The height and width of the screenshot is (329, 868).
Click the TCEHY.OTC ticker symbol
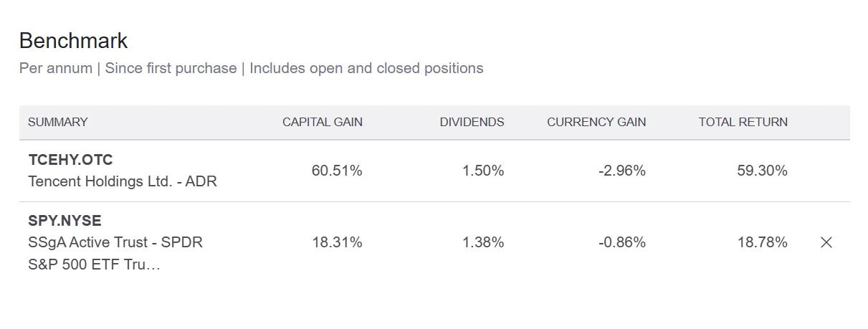70,160
